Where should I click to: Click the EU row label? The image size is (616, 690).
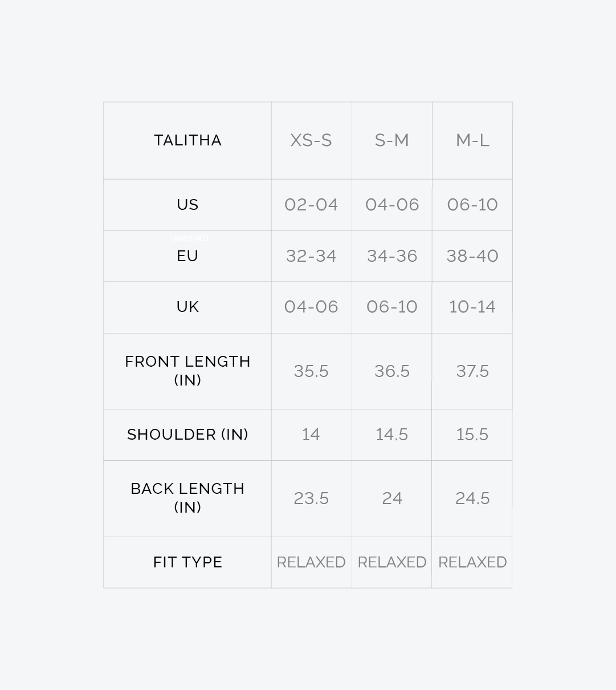[x=187, y=256]
